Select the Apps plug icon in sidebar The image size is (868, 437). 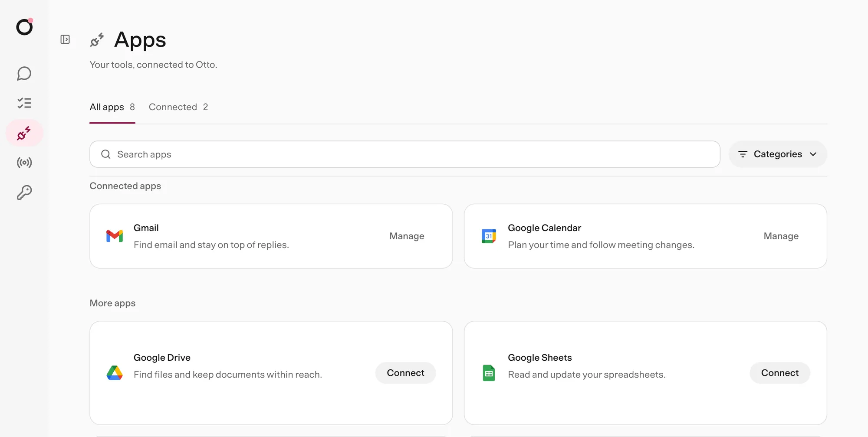point(24,133)
